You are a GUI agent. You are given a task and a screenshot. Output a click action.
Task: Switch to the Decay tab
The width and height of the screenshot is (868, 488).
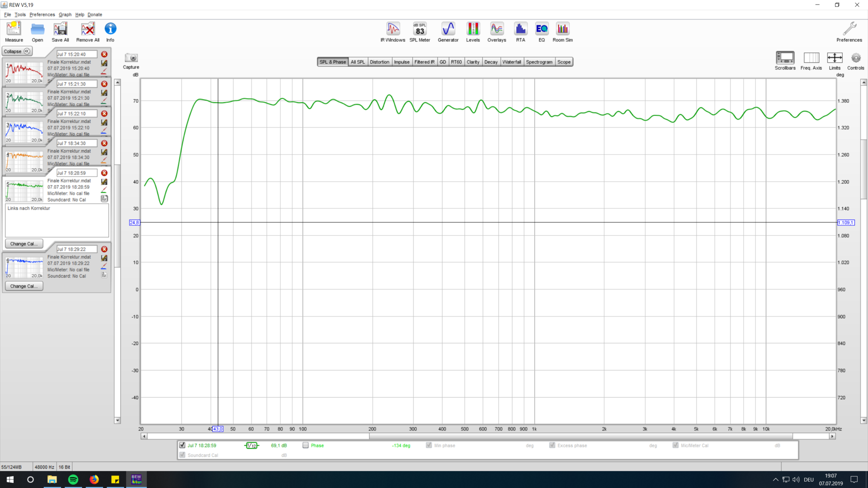(x=491, y=62)
